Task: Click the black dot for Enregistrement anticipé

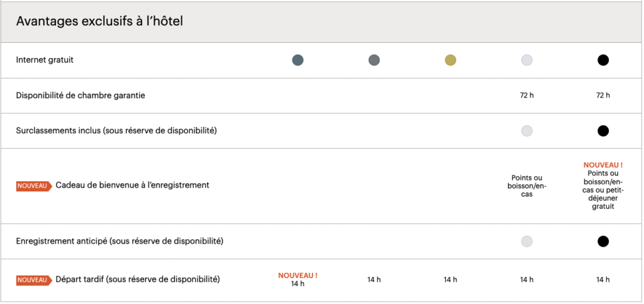Action: tap(603, 241)
